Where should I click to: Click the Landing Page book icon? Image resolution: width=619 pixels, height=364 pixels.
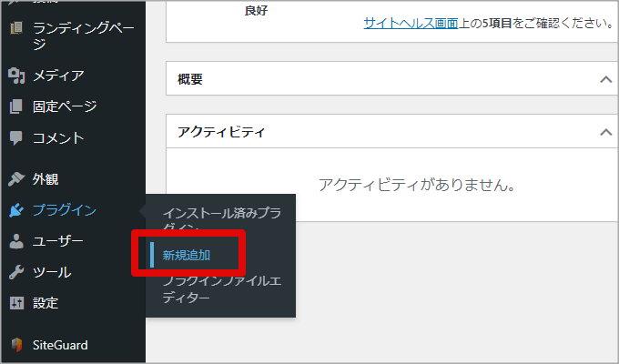pyautogui.click(x=16, y=28)
